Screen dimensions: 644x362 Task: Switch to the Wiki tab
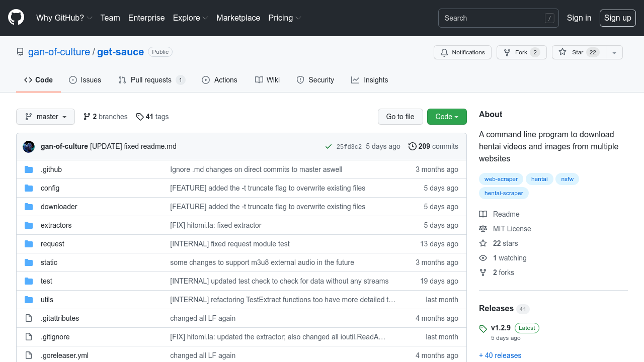[267, 80]
